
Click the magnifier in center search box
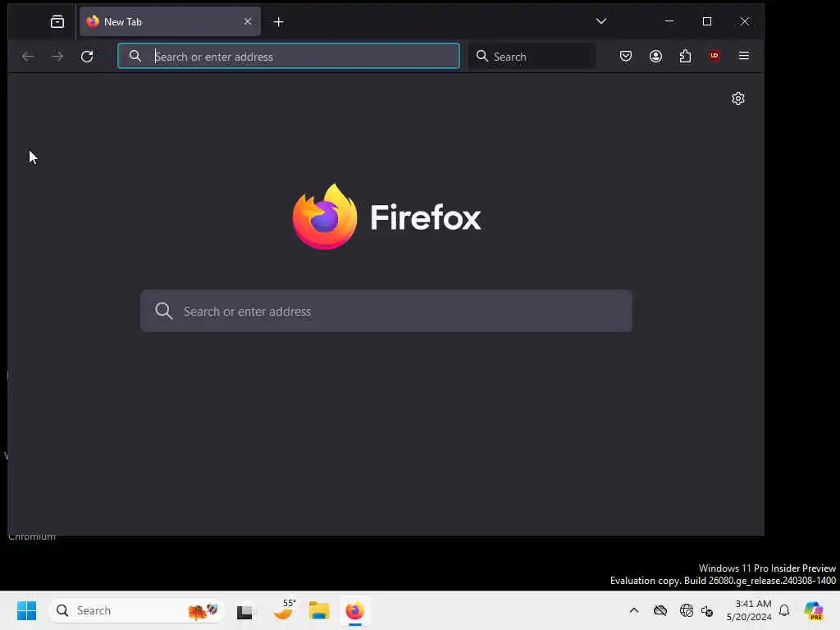[164, 311]
